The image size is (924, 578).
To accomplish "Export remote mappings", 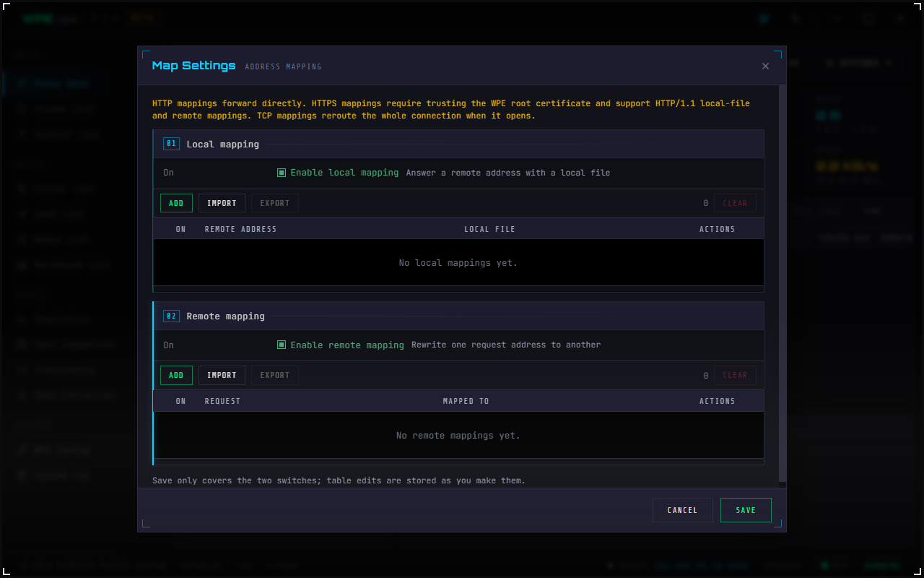I will click(274, 375).
